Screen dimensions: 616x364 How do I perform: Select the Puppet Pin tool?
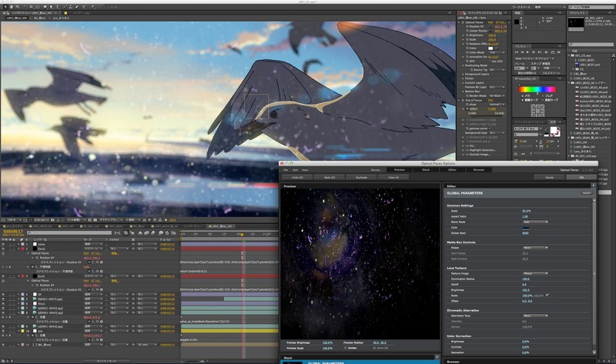click(92, 7)
